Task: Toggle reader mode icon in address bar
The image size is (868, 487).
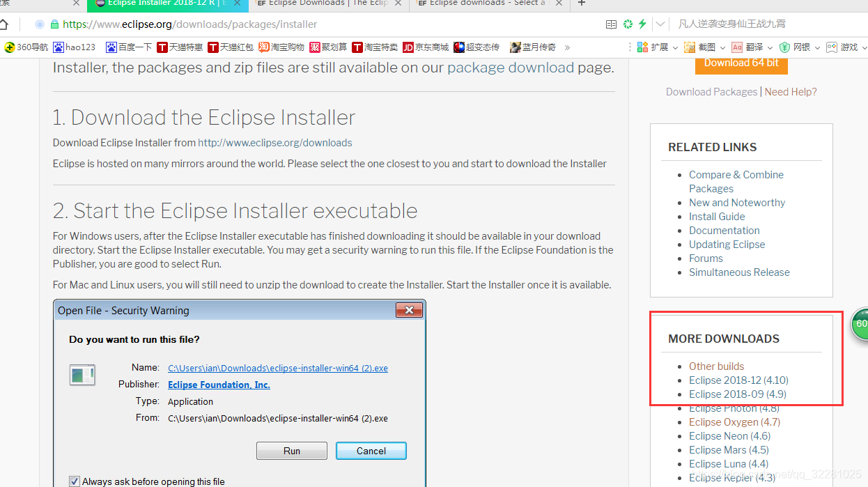Action: click(x=611, y=24)
